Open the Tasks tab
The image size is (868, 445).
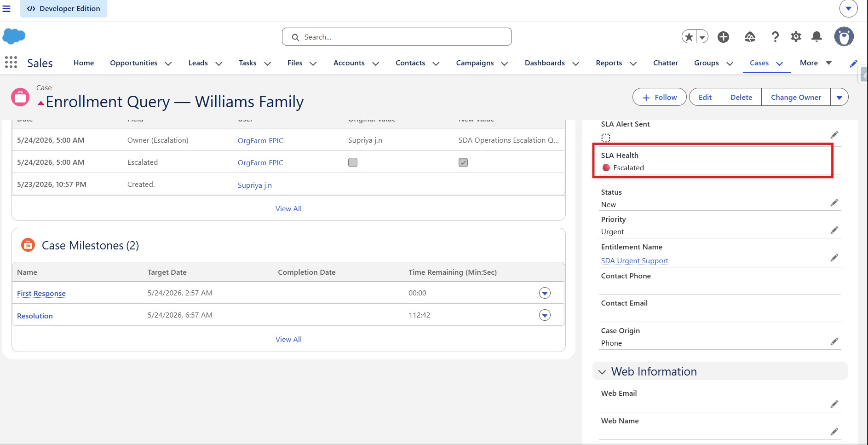(x=247, y=63)
